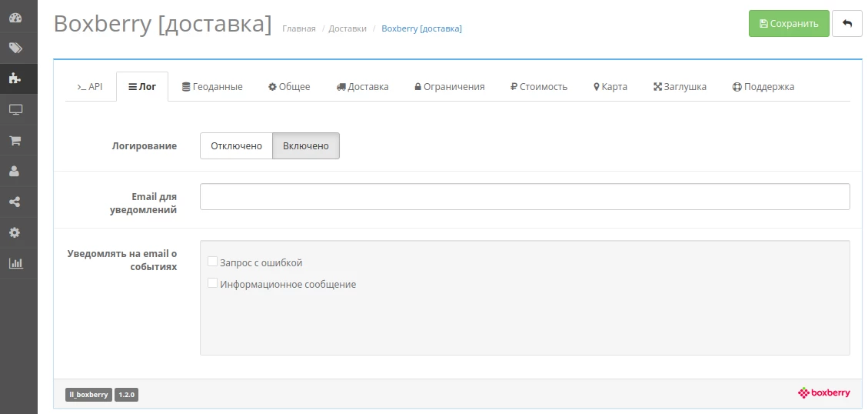Open the Dashboard sidebar icon
This screenshot has width=868, height=414.
[15, 18]
